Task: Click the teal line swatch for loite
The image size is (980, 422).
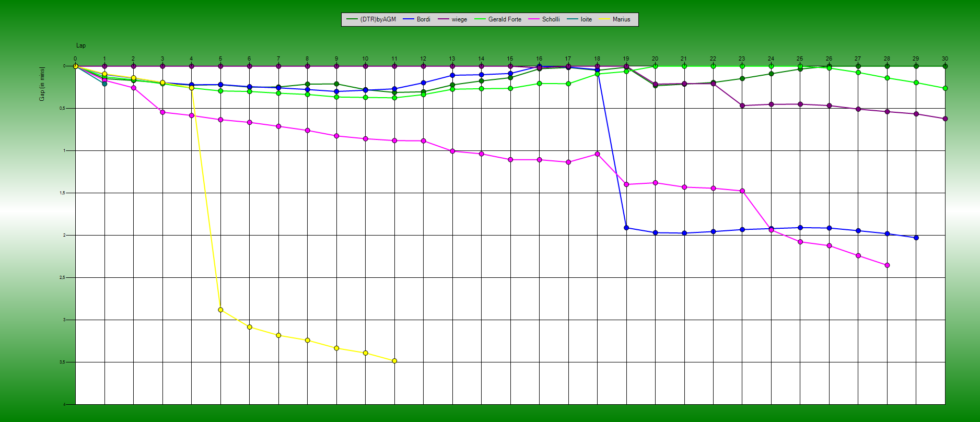Action: pos(572,19)
